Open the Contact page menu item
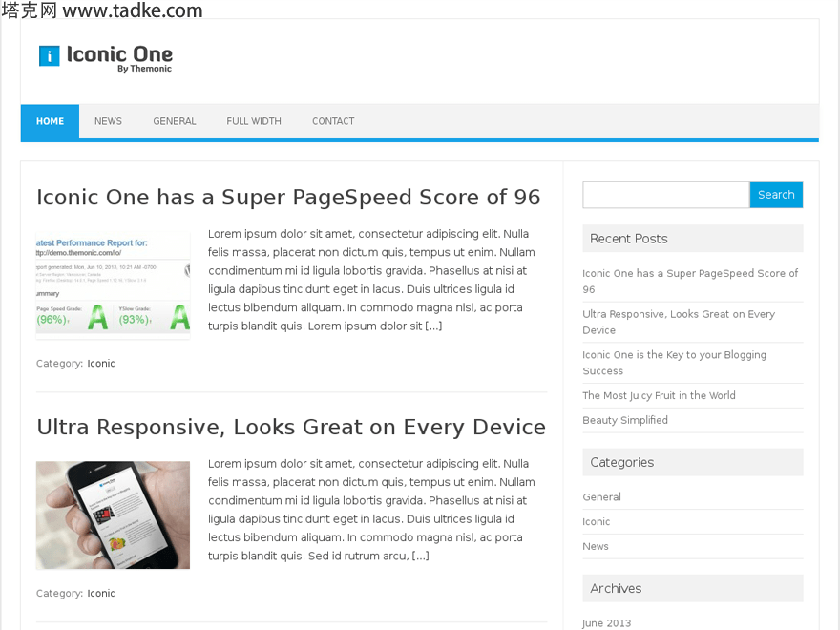The image size is (840, 630). (x=333, y=121)
